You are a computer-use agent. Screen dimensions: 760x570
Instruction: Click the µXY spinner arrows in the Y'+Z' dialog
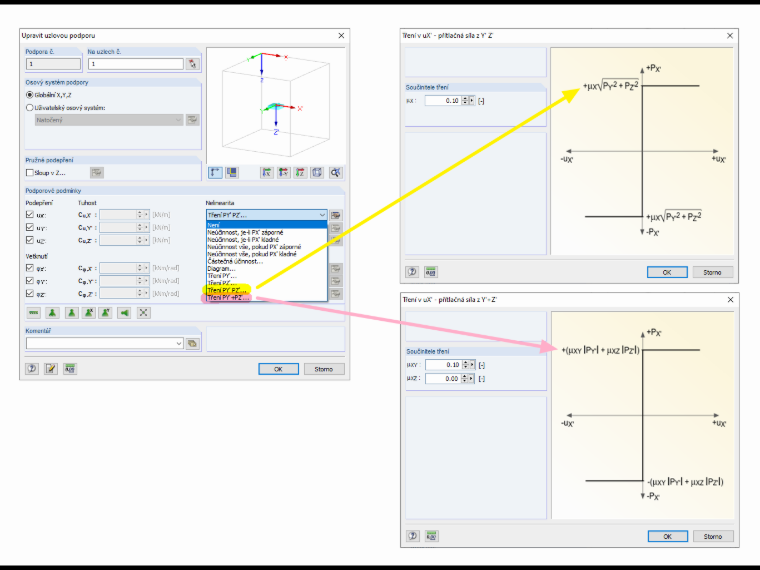click(465, 364)
